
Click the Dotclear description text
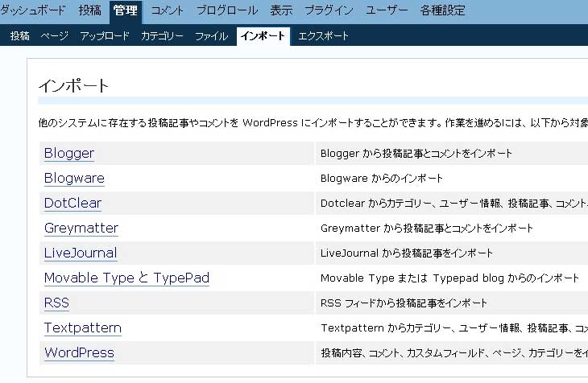pyautogui.click(x=454, y=203)
